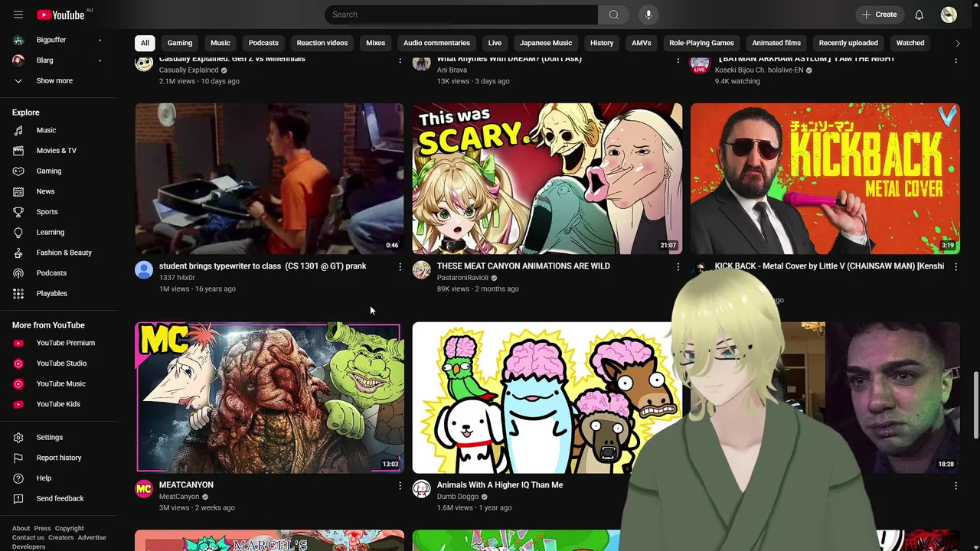
Task: Open the About footer link
Action: pos(21,528)
